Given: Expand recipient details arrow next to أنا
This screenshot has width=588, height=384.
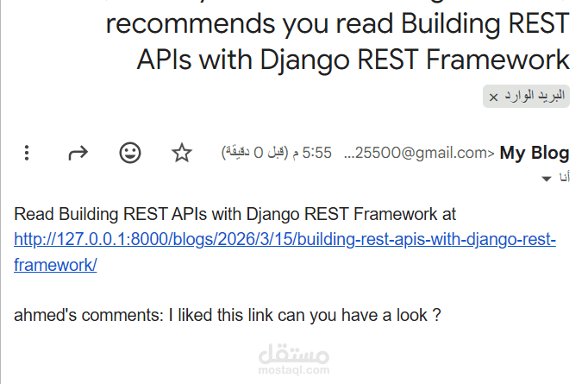Looking at the screenshot, I should (547, 179).
